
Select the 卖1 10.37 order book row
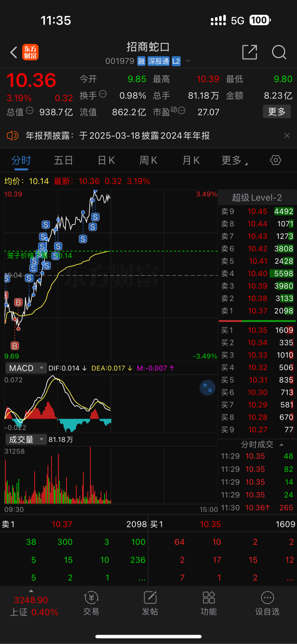(x=257, y=311)
